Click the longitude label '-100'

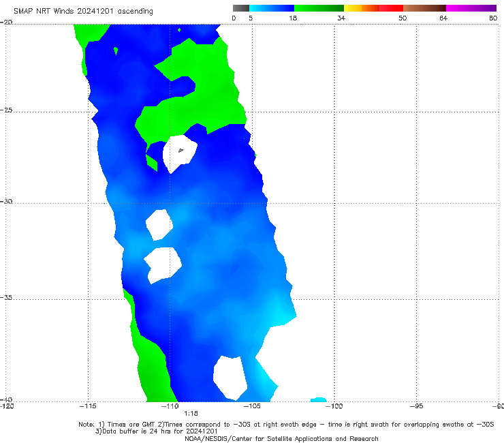pyautogui.click(x=334, y=406)
